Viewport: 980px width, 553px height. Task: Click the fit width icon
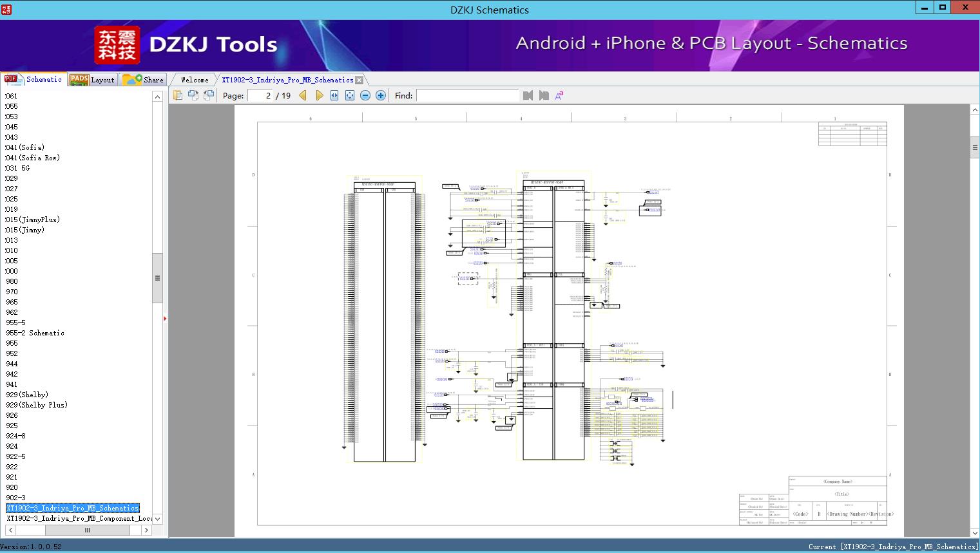point(334,95)
